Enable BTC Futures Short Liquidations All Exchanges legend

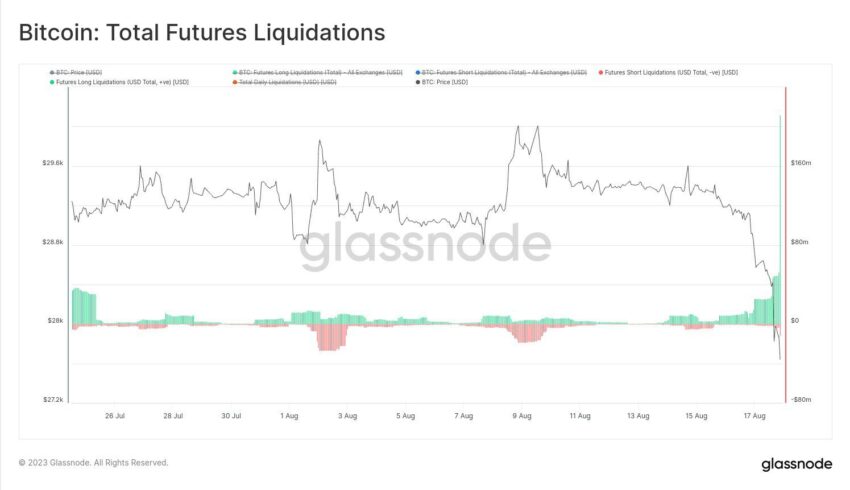pos(501,72)
